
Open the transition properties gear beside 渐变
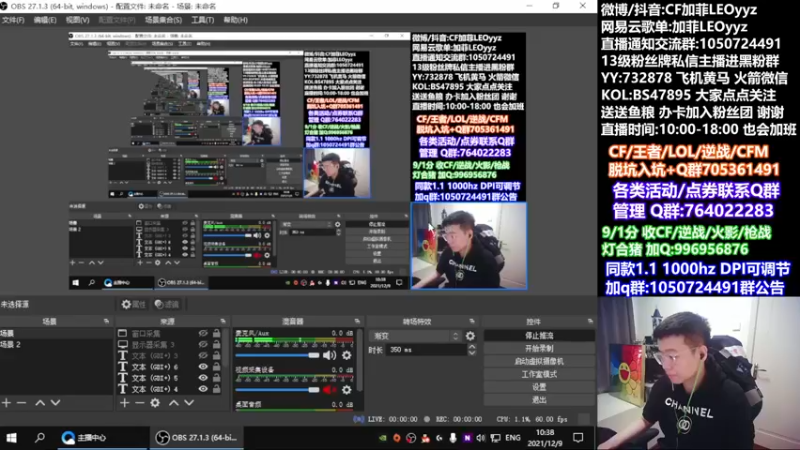tap(470, 336)
